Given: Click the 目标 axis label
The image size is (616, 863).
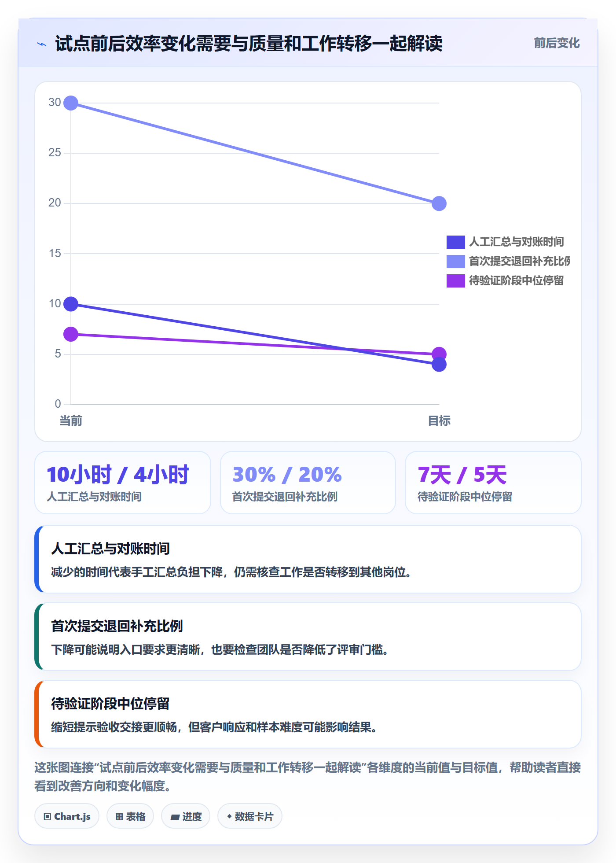Looking at the screenshot, I should point(439,421).
